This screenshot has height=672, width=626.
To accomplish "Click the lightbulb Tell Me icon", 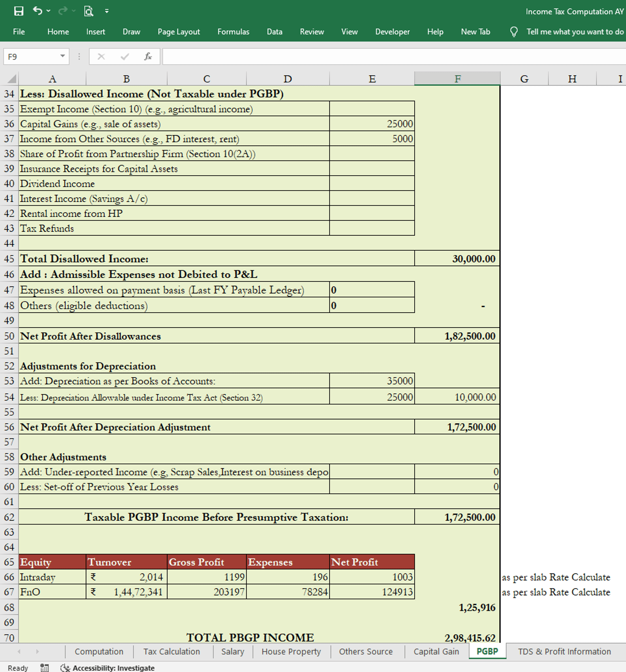I will [x=514, y=32].
